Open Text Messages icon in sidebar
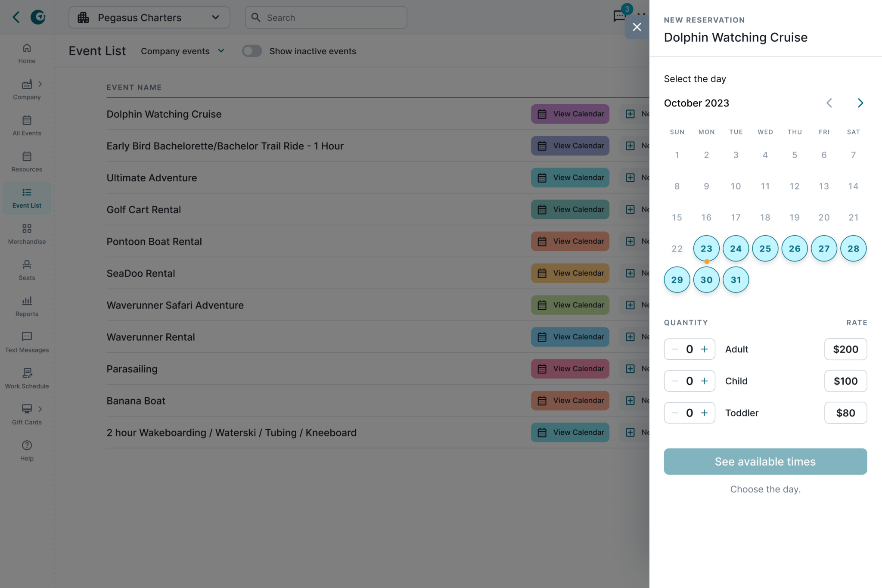Image resolution: width=882 pixels, height=588 pixels. click(x=27, y=336)
